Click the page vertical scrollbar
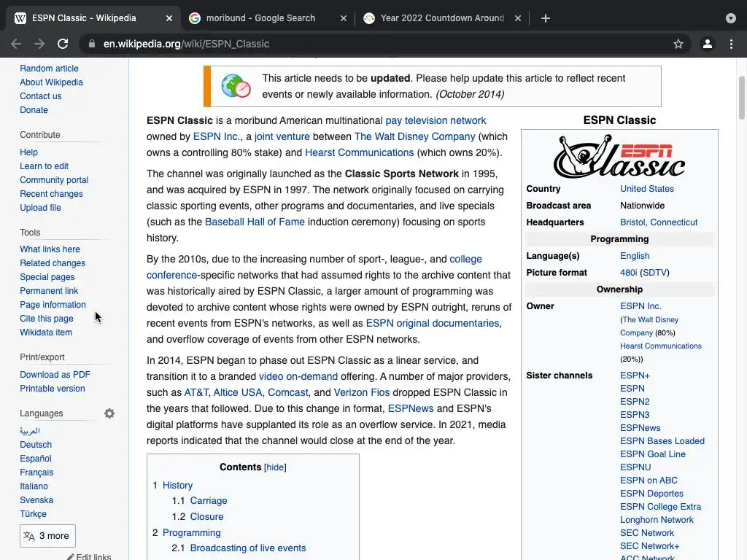The image size is (747, 560). click(742, 98)
